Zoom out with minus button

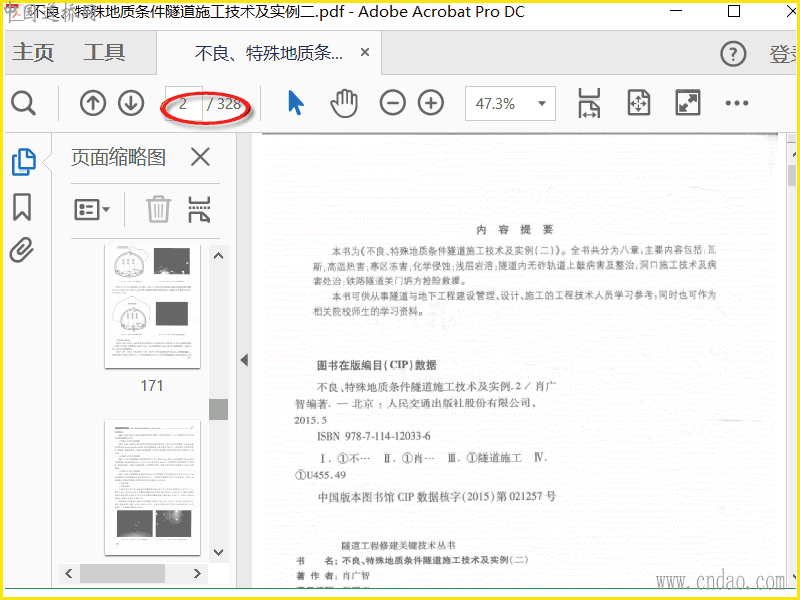click(x=392, y=104)
